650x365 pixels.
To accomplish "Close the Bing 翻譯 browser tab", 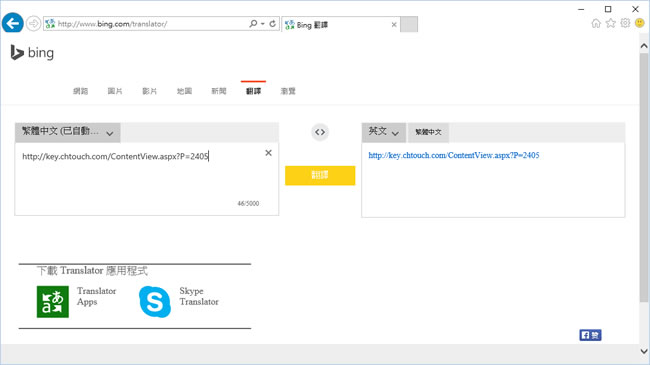I will pyautogui.click(x=394, y=24).
